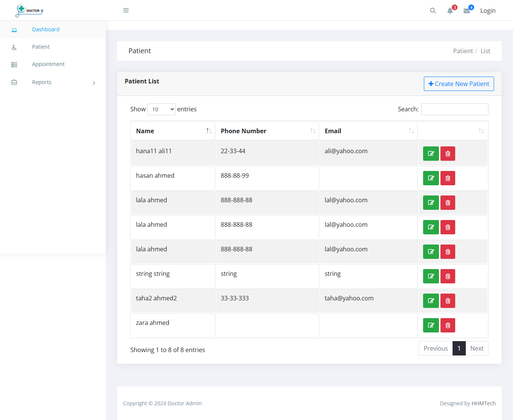513x420 pixels.
Task: Click the search magnifier icon
Action: (433, 10)
